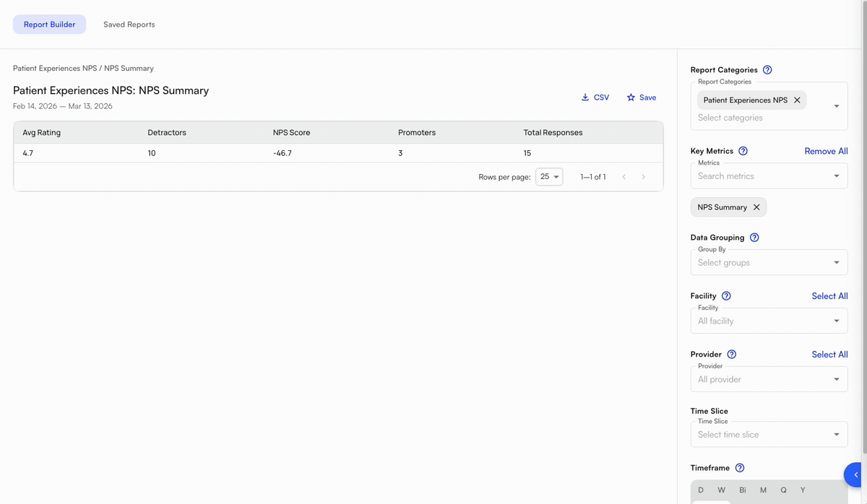
Task: Open the Report Categories help icon
Action: pyautogui.click(x=767, y=69)
